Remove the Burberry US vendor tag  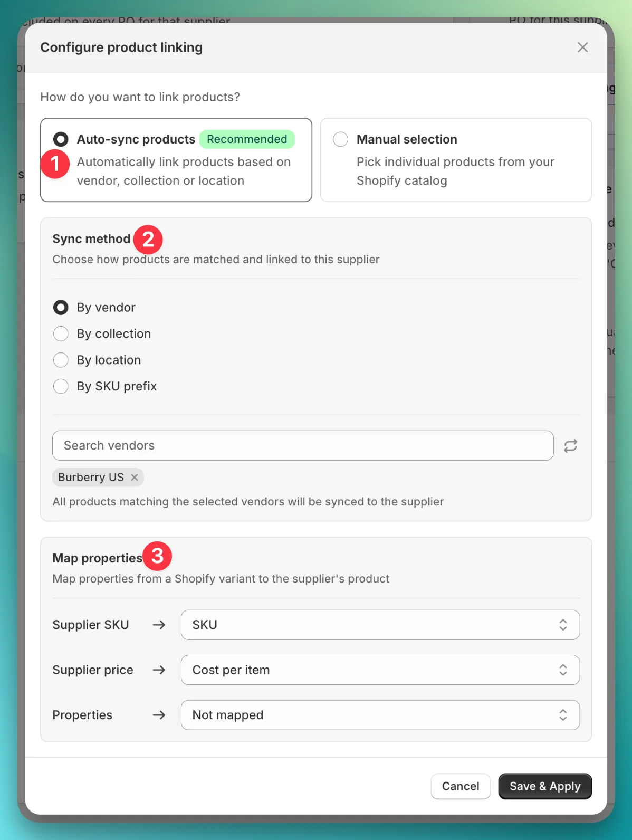click(x=135, y=477)
